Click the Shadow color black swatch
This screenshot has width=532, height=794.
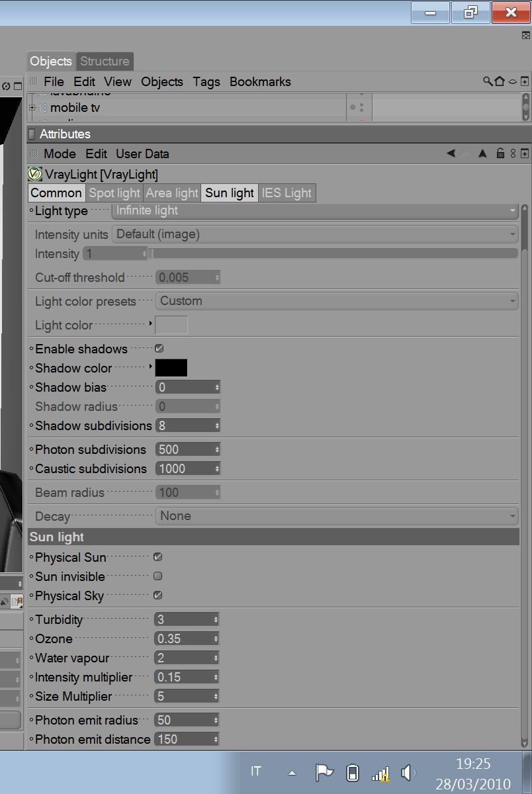(x=171, y=368)
